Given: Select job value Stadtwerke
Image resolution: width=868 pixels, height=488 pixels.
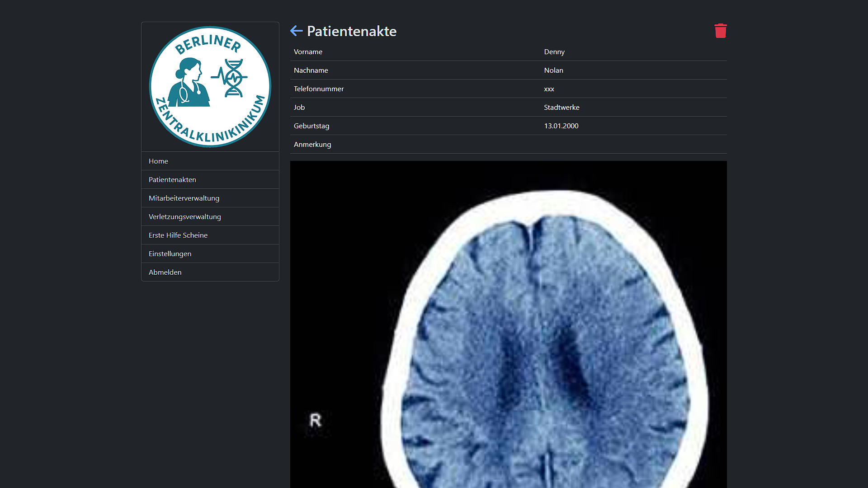Looking at the screenshot, I should point(561,107).
